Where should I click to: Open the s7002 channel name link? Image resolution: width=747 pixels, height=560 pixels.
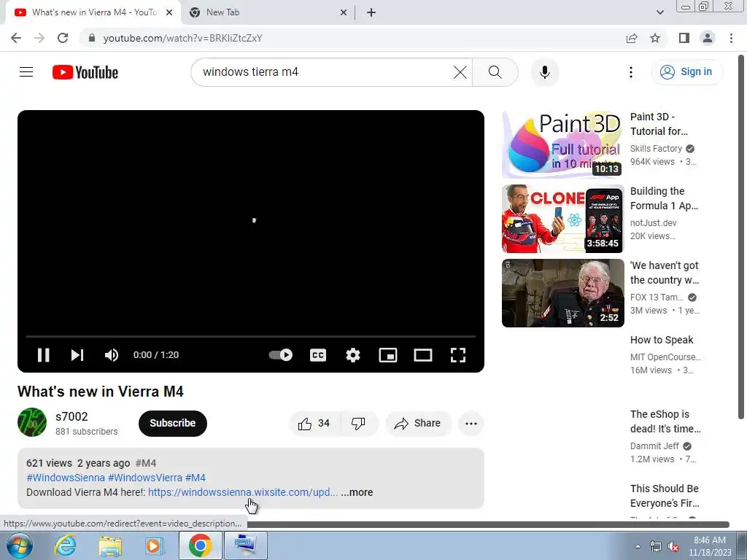click(x=72, y=416)
